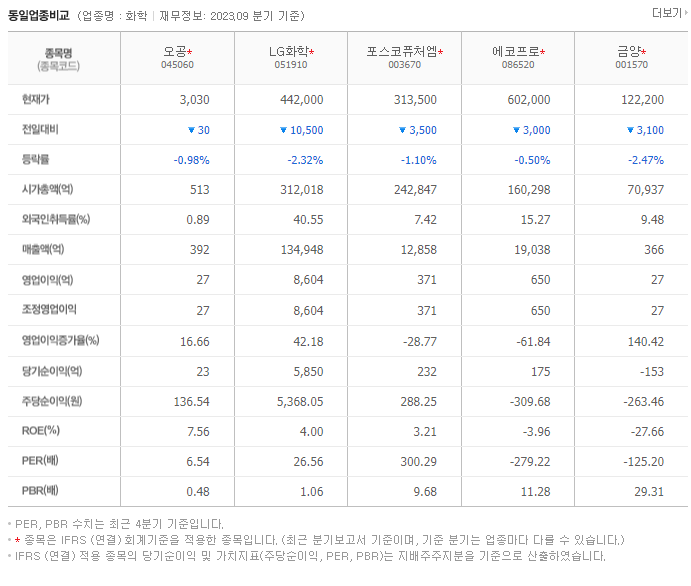This screenshot has width=691, height=586.
Task: Select foreign ownership value 15.27
Action: pos(535,219)
